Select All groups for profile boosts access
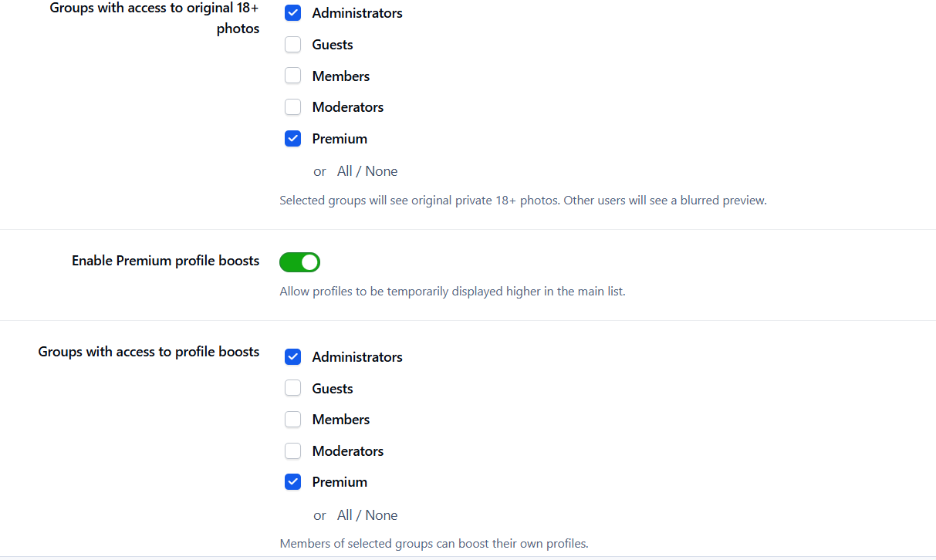This screenshot has height=560, width=936. (x=345, y=515)
